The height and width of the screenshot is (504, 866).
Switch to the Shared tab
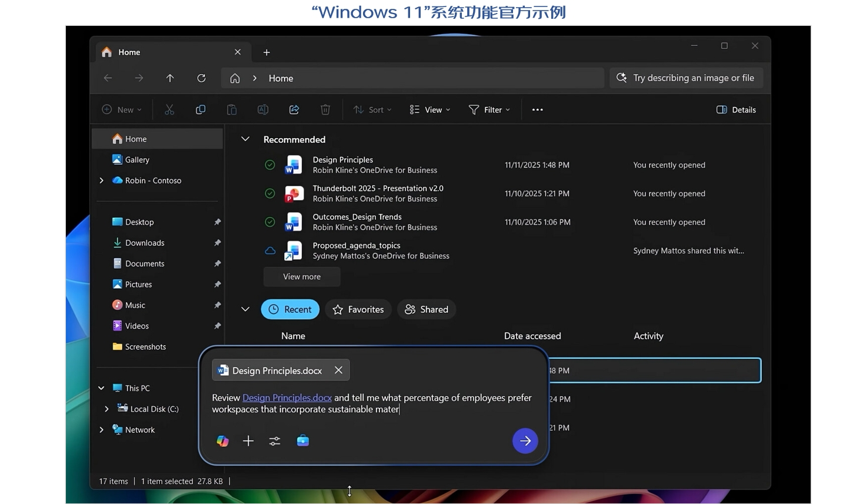[x=427, y=309]
